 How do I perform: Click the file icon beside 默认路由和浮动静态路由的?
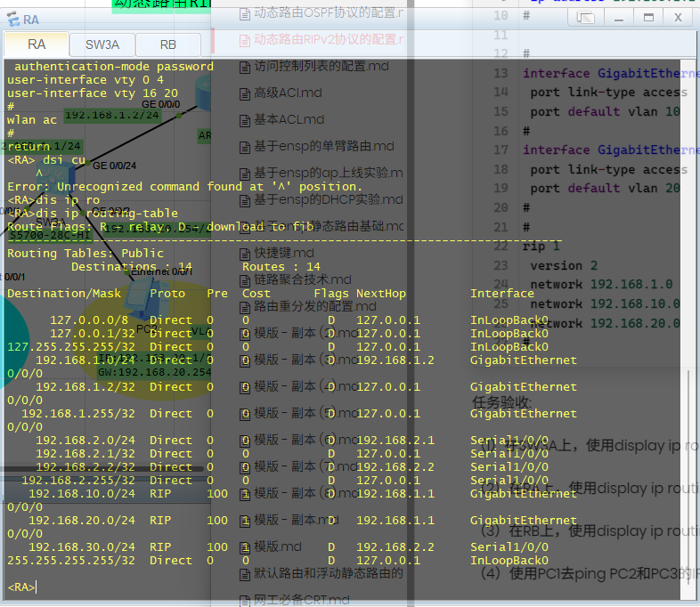tap(245, 575)
